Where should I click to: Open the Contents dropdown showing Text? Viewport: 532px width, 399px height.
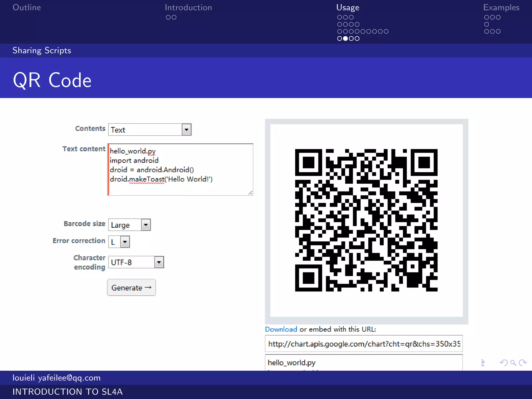tap(150, 130)
